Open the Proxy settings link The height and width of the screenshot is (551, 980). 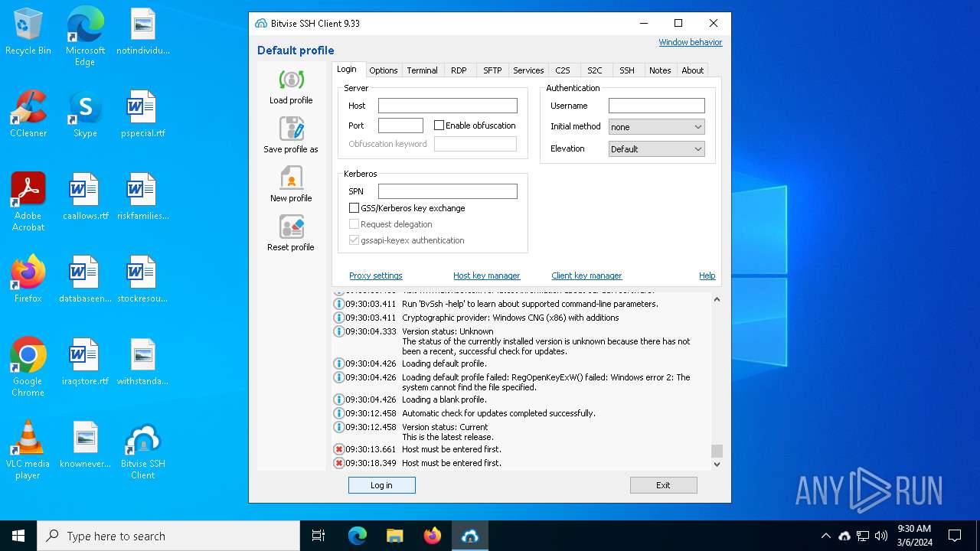(376, 275)
